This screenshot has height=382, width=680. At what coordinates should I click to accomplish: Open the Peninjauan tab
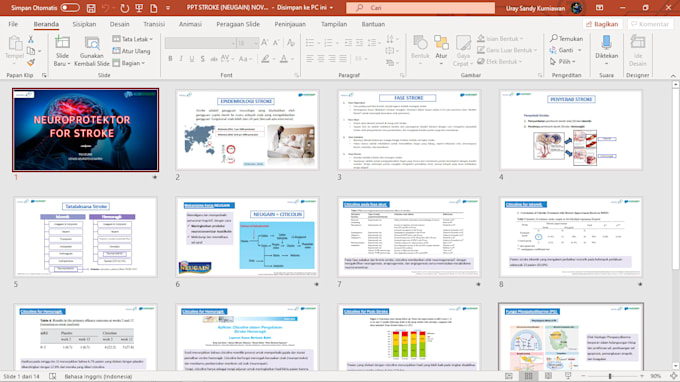(x=290, y=24)
